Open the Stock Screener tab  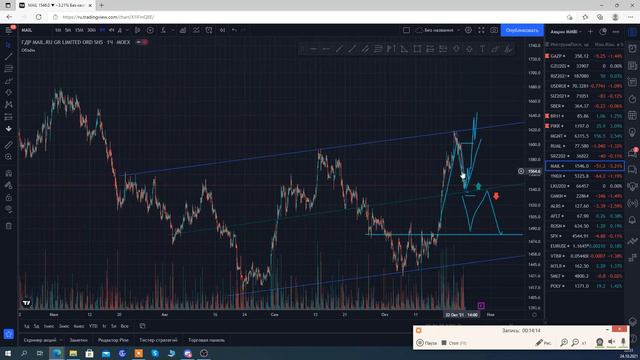[x=40, y=340]
